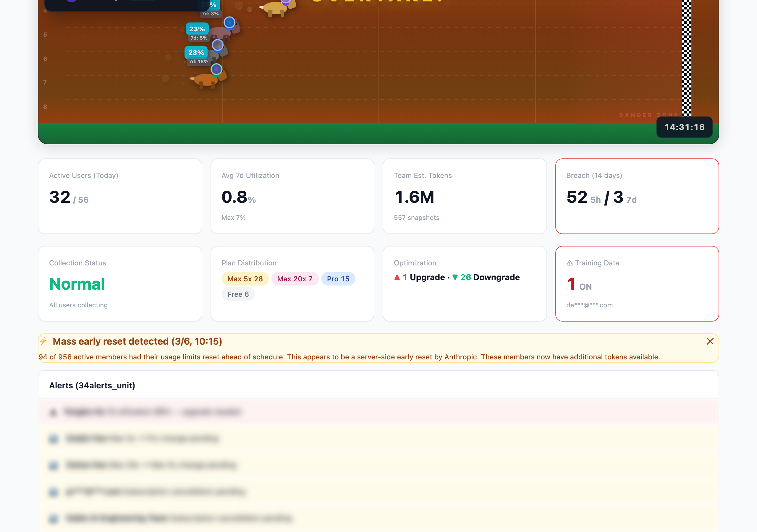This screenshot has height=532, width=757.
Task: Click the 'Max 7%' utilization text
Action: (x=233, y=218)
